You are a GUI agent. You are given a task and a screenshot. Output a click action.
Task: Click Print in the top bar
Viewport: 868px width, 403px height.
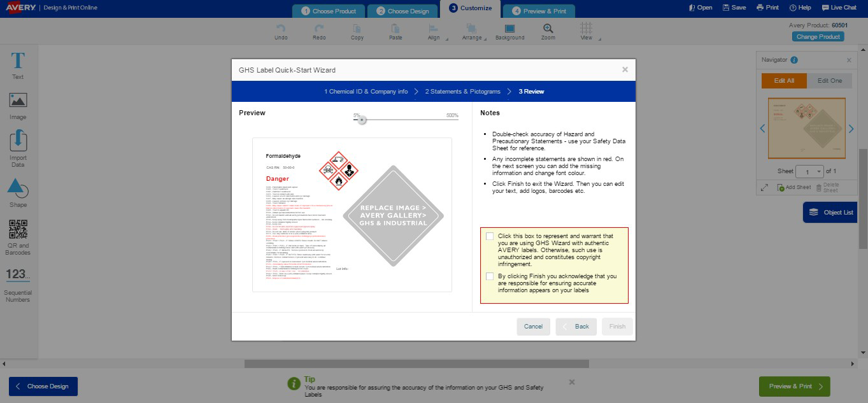767,8
